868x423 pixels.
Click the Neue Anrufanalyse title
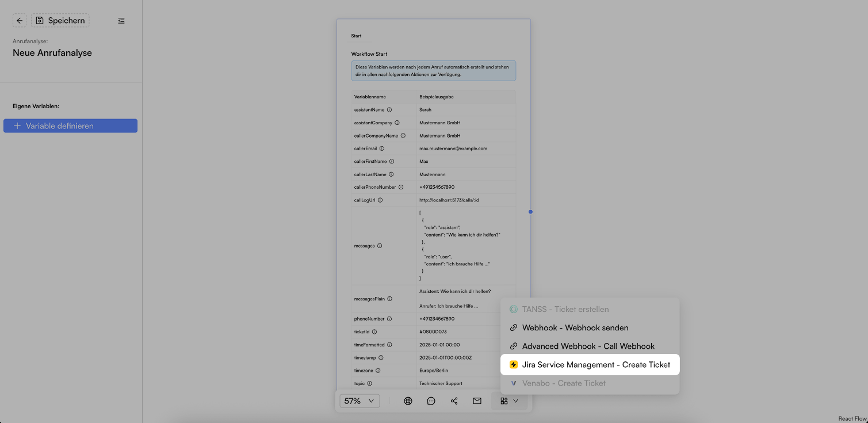tap(52, 53)
